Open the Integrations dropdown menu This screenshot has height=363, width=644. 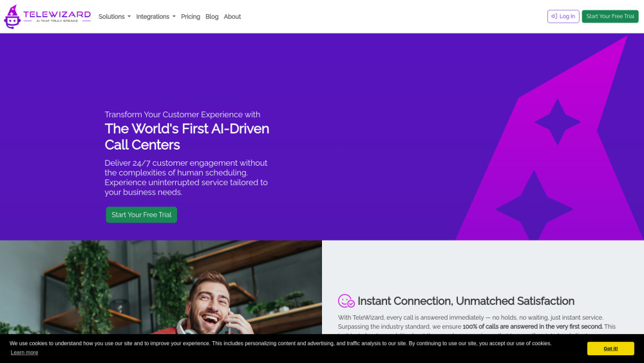(155, 17)
